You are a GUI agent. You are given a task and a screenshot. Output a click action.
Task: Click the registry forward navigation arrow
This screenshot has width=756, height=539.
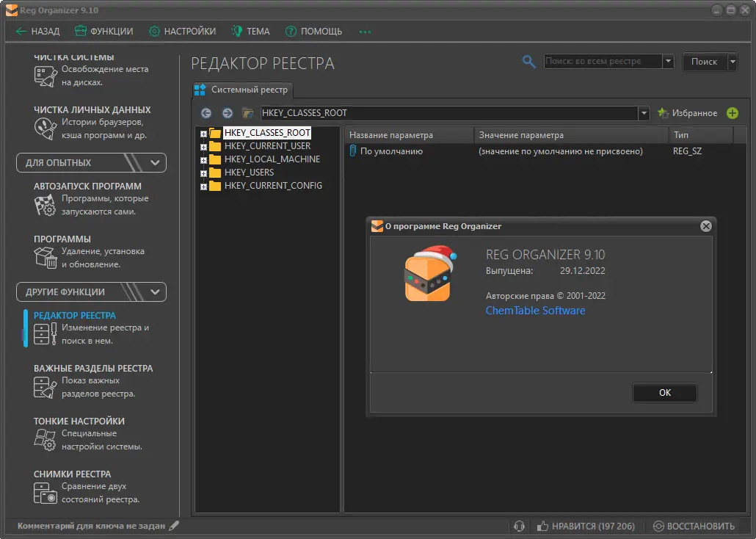[227, 113]
